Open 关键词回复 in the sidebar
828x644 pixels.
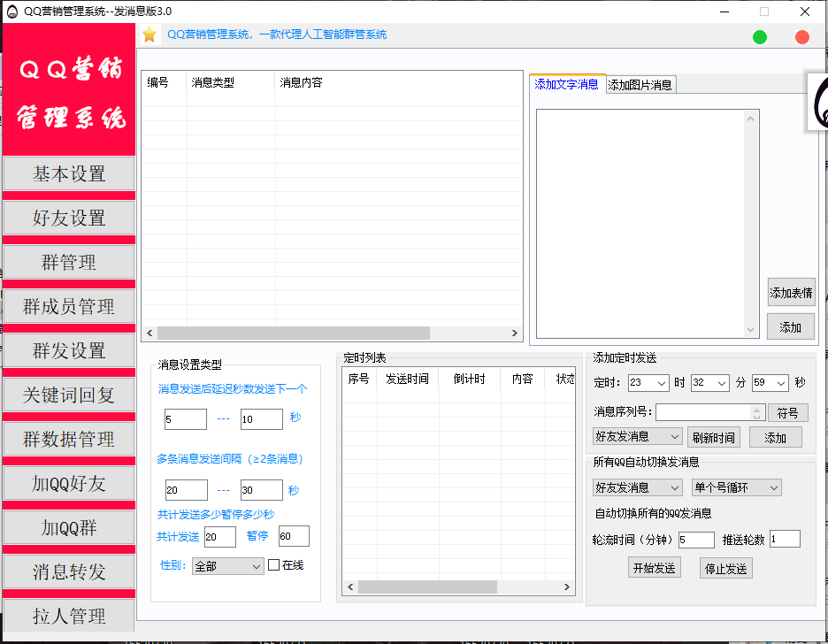(x=69, y=395)
